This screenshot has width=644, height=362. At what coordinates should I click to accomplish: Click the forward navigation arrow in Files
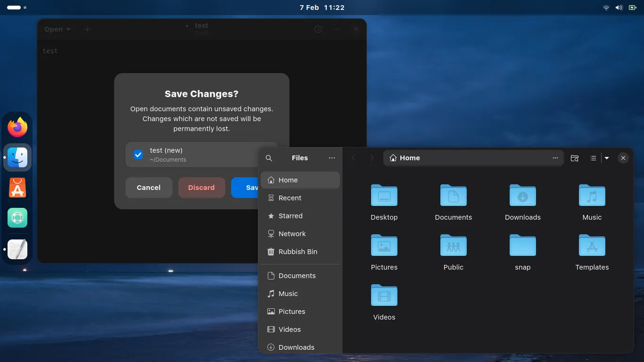click(x=372, y=158)
